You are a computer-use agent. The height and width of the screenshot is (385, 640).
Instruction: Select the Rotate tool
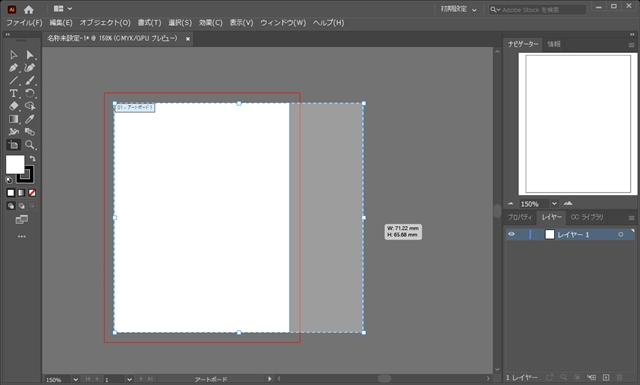[29, 93]
